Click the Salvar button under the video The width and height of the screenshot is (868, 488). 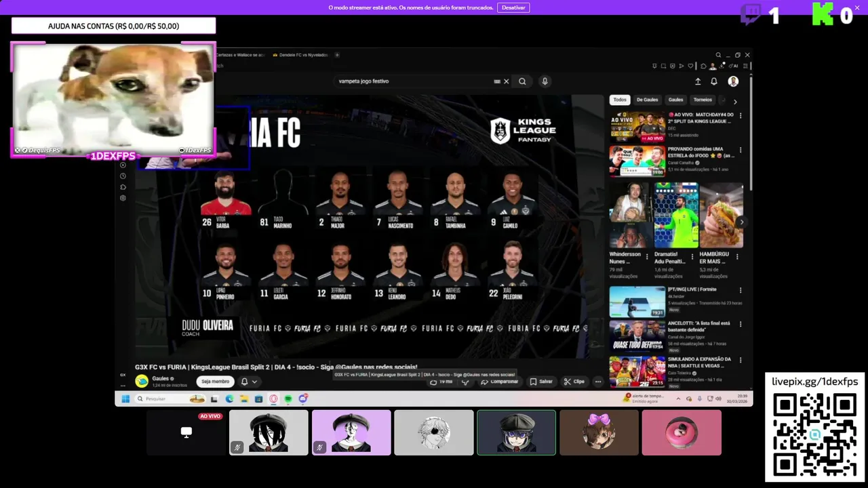541,382
